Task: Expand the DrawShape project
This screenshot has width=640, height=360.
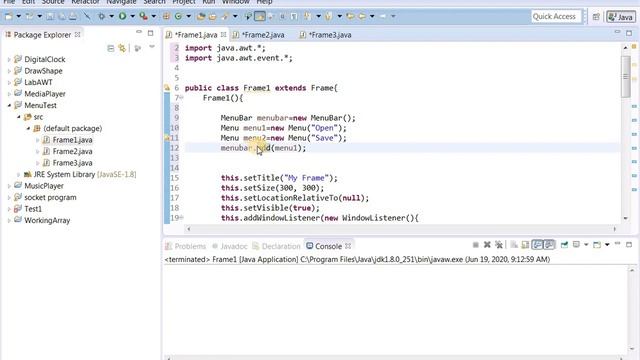Action: tap(9, 71)
